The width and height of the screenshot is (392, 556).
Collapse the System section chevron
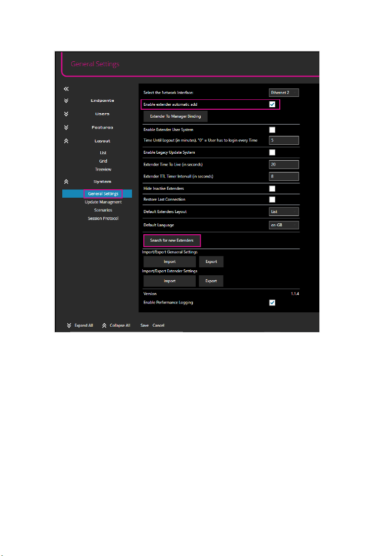pyautogui.click(x=66, y=181)
